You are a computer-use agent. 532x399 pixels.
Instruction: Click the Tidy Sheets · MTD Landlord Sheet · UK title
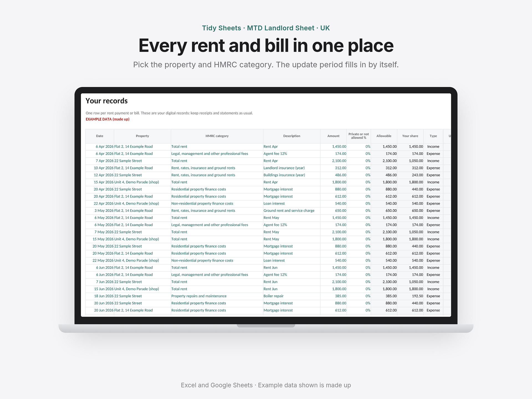(266, 28)
